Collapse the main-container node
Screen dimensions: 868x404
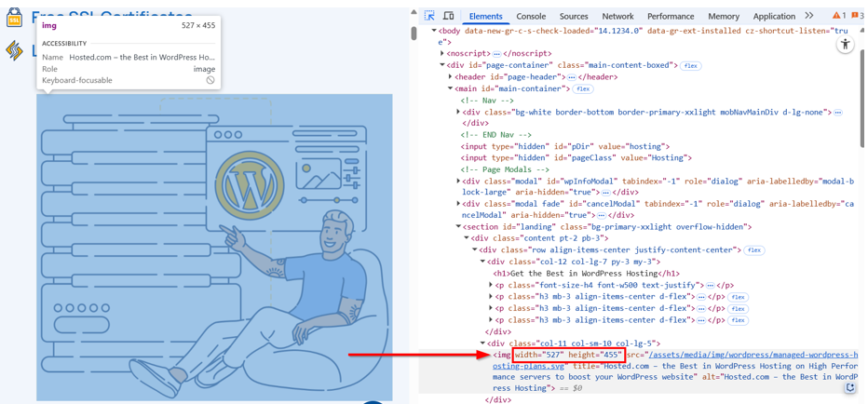pyautogui.click(x=450, y=88)
